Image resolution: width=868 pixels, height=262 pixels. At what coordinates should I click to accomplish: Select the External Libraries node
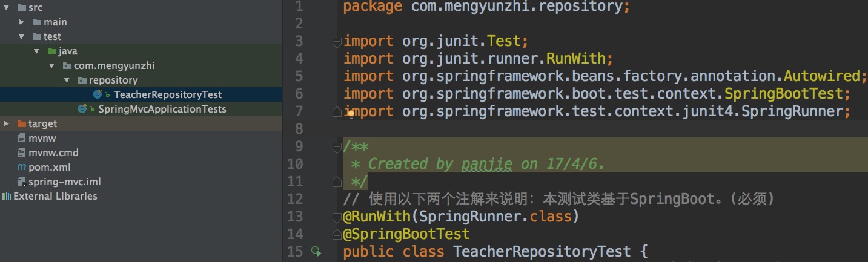point(55,197)
